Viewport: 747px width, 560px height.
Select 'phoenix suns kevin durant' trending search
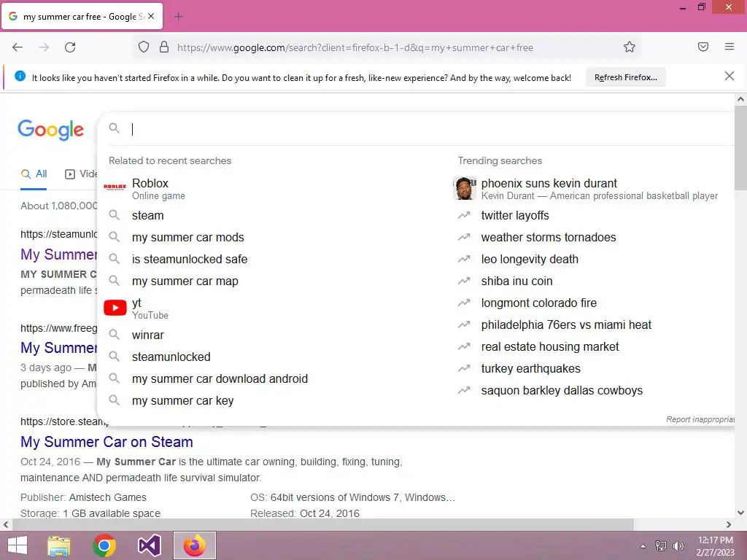pos(549,183)
